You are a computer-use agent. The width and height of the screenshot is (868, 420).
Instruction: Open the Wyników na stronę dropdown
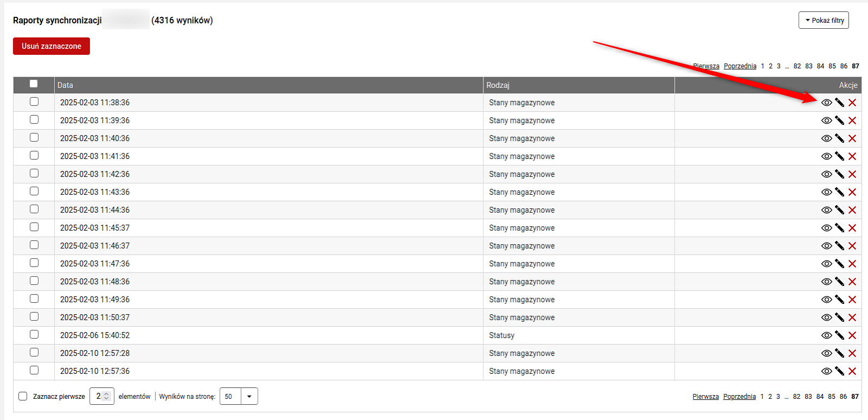(x=239, y=396)
